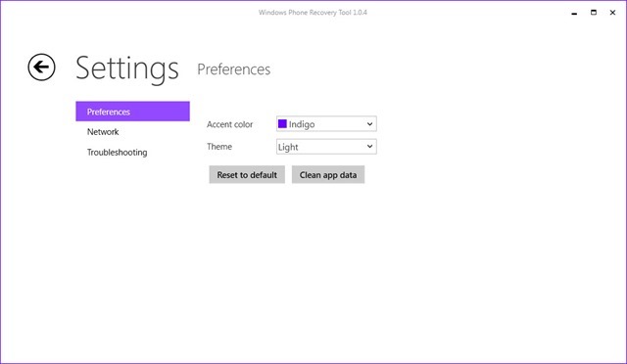This screenshot has width=627, height=364.
Task: Click the Indigo color swatch
Action: [282, 124]
